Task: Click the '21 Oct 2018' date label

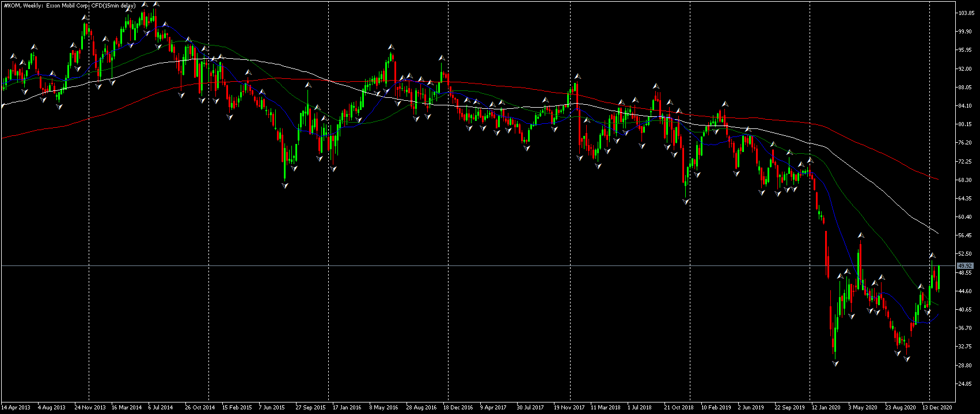Action: coord(679,408)
